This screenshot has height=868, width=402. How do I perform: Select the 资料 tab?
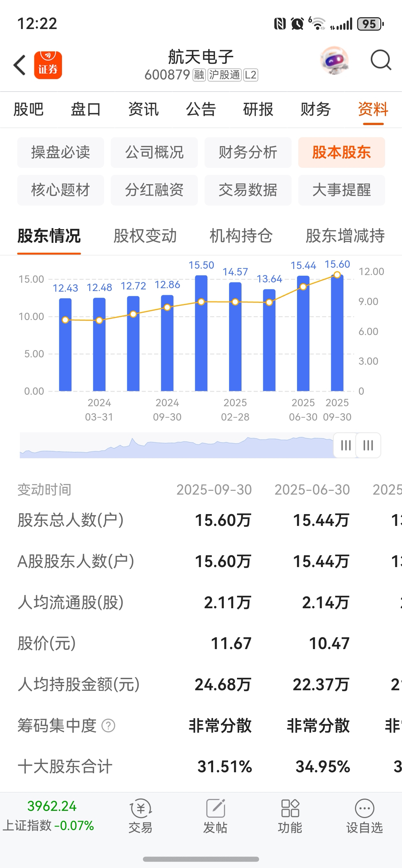[x=373, y=109]
